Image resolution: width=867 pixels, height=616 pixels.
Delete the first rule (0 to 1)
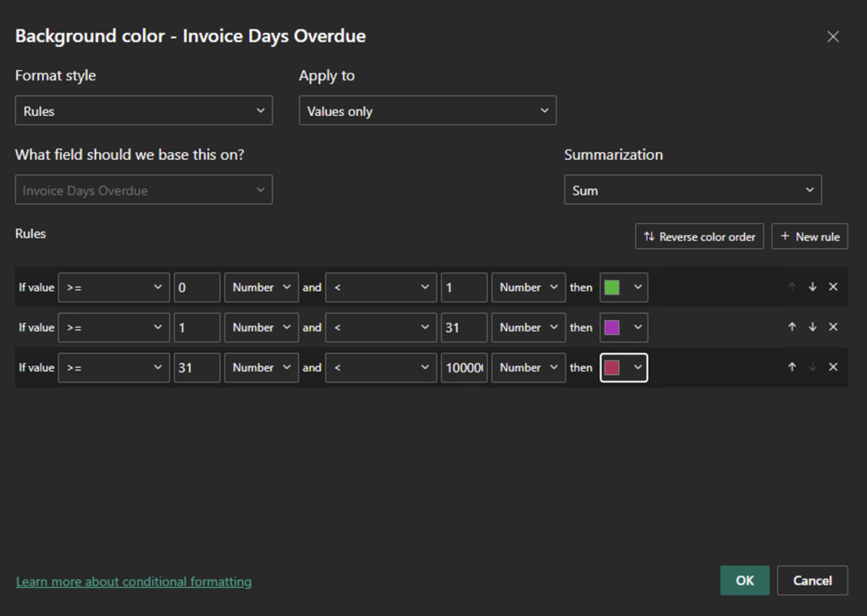coord(833,287)
